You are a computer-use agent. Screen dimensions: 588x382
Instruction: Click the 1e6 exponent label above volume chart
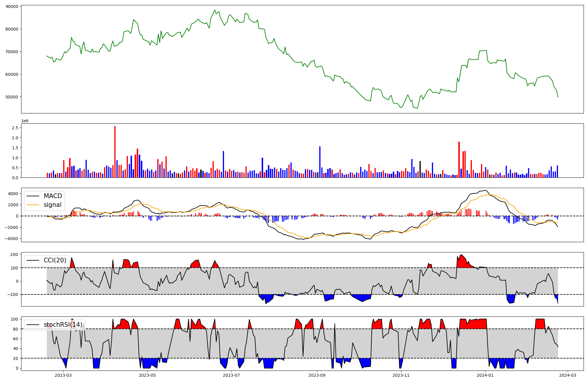point(25,121)
